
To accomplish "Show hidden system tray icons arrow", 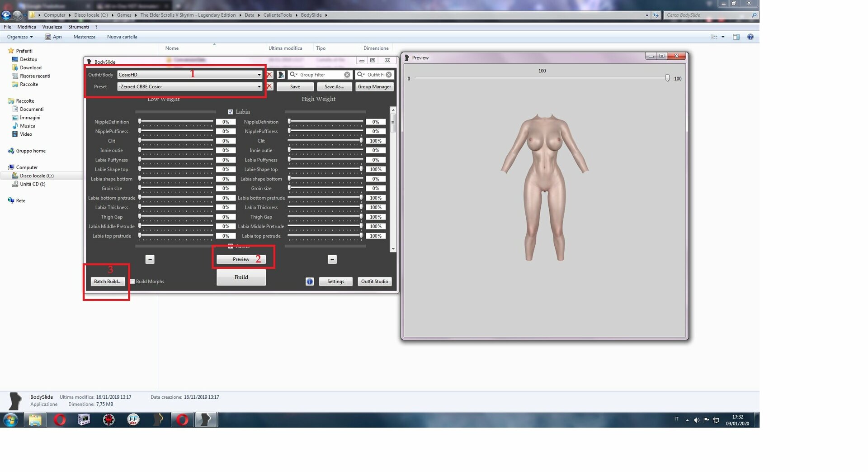I will (x=687, y=420).
